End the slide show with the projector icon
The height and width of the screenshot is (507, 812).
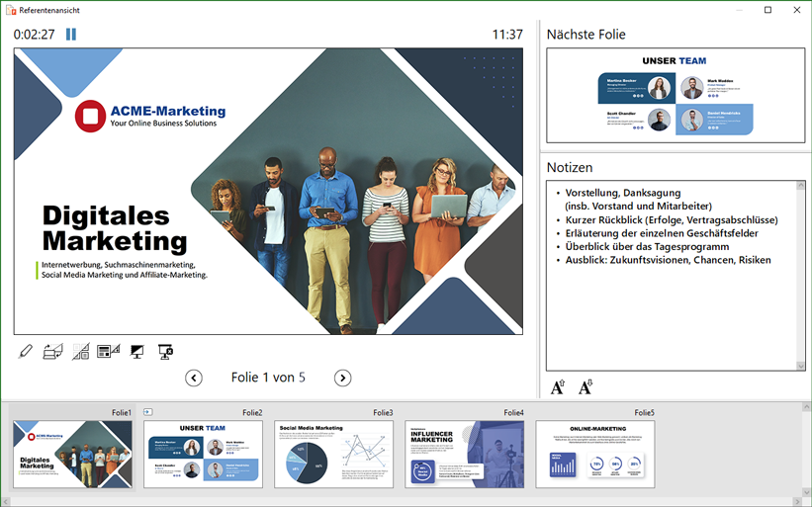tap(165, 351)
